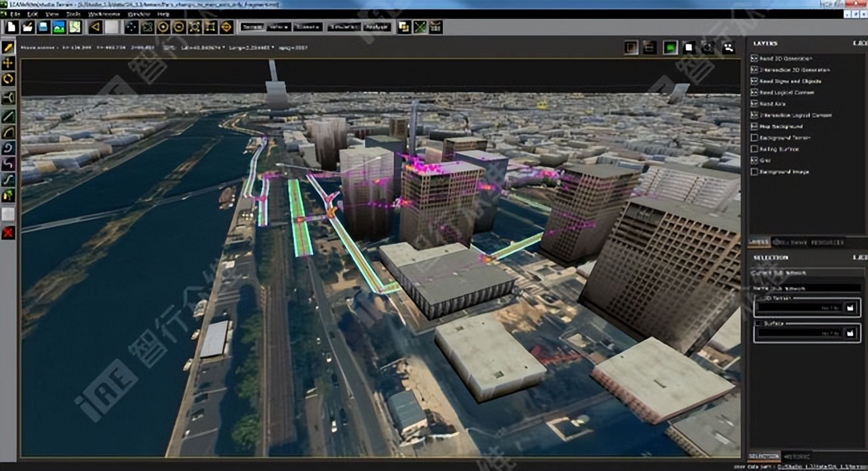Click the Analysis mode button

click(x=377, y=27)
